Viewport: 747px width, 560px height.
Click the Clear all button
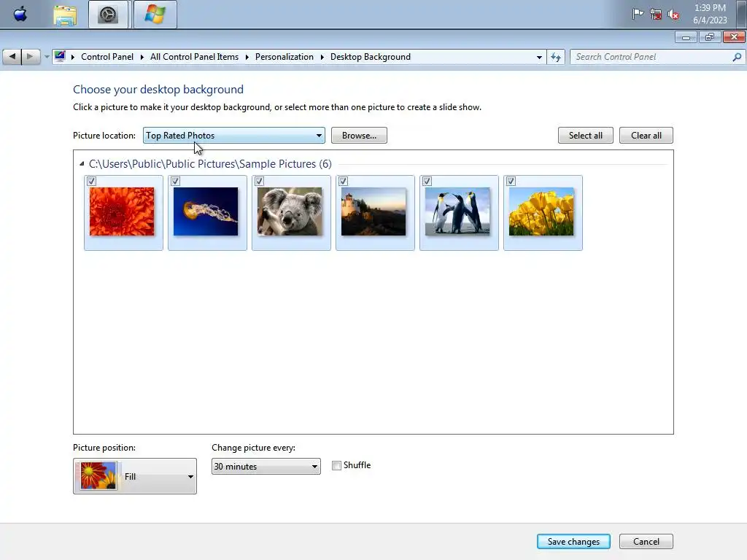point(646,135)
